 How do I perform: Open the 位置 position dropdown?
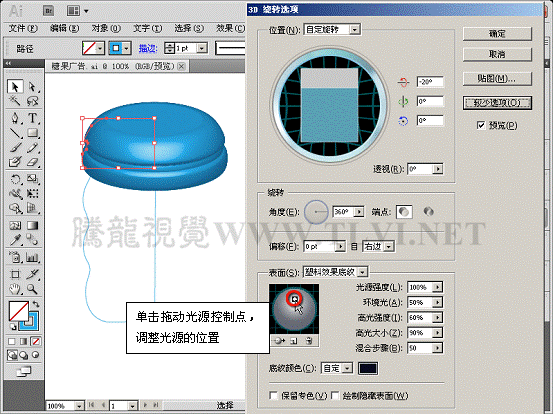[x=355, y=29]
